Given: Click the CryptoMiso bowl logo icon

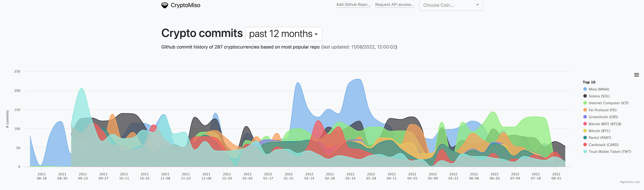Looking at the screenshot, I should 165,5.
